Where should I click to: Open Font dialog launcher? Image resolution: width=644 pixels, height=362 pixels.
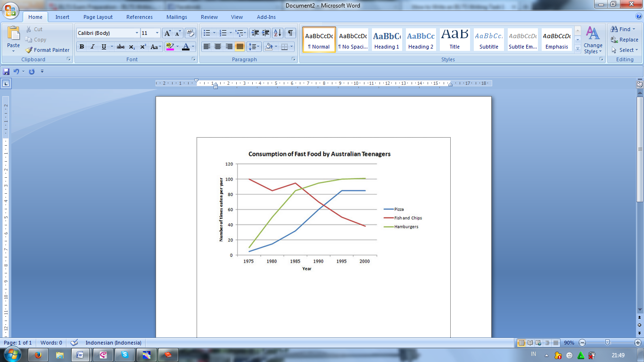pyautogui.click(x=194, y=59)
